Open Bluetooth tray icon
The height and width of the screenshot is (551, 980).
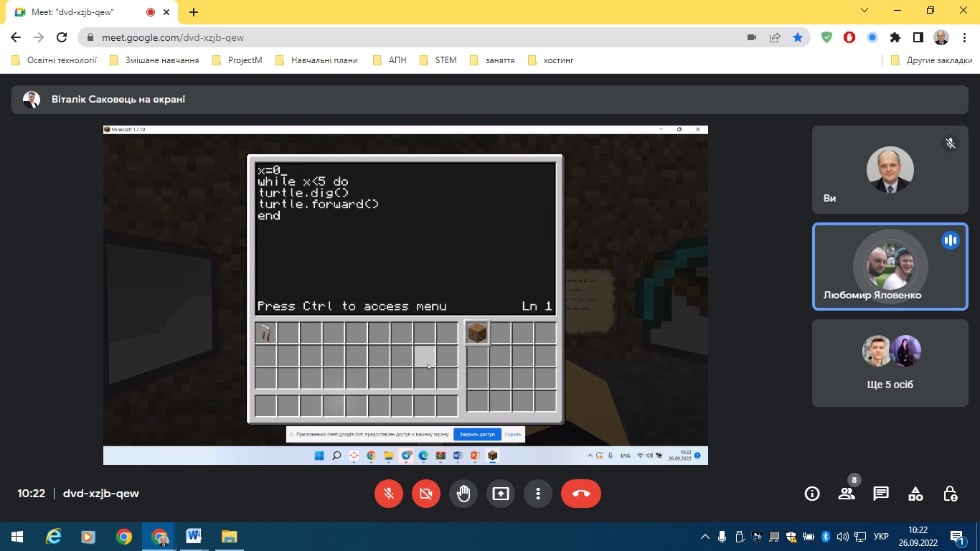coord(826,537)
